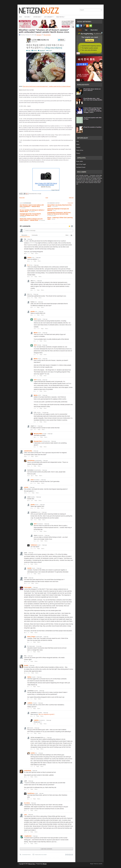Switch to the Community tab in comments

pyautogui.click(x=35, y=235)
